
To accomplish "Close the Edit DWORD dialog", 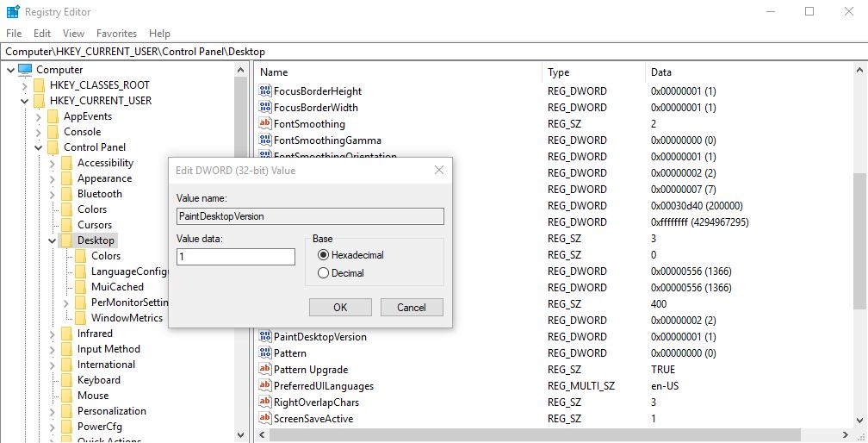I will (x=439, y=170).
